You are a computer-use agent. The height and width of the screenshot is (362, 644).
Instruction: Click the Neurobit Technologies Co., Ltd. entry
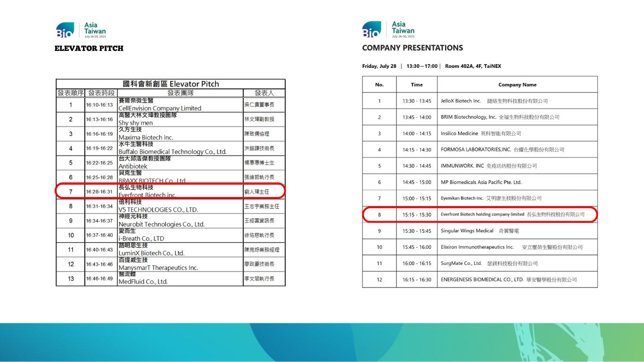161,224
